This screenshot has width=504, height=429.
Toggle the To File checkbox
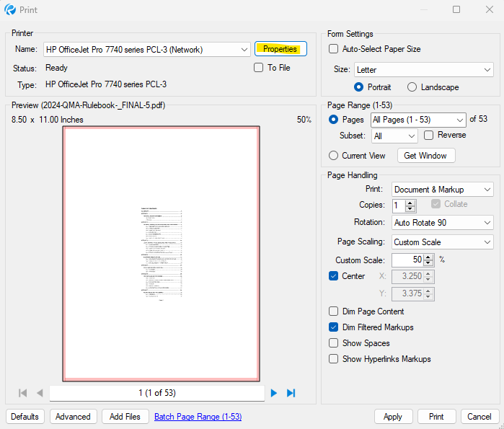pyautogui.click(x=258, y=68)
